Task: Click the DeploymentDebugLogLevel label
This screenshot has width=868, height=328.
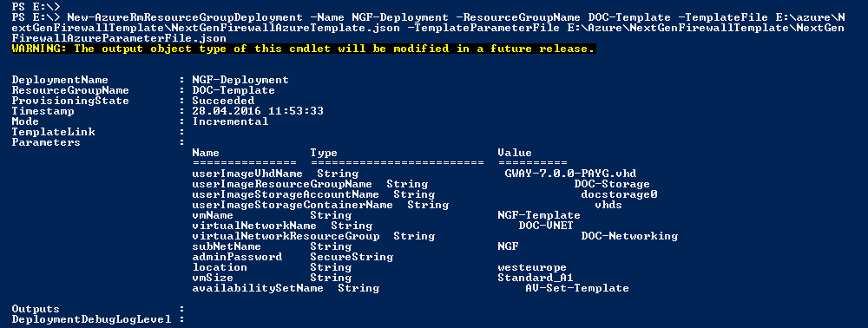Action: [x=91, y=319]
